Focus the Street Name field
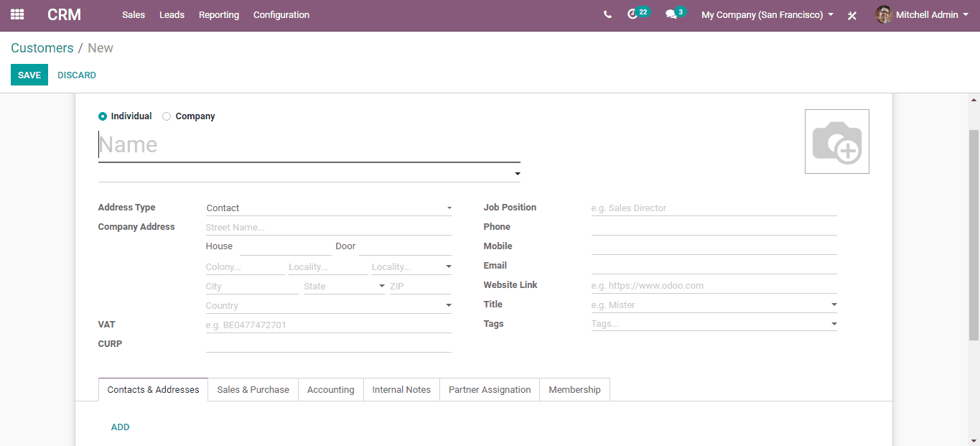The image size is (980, 446). point(329,227)
